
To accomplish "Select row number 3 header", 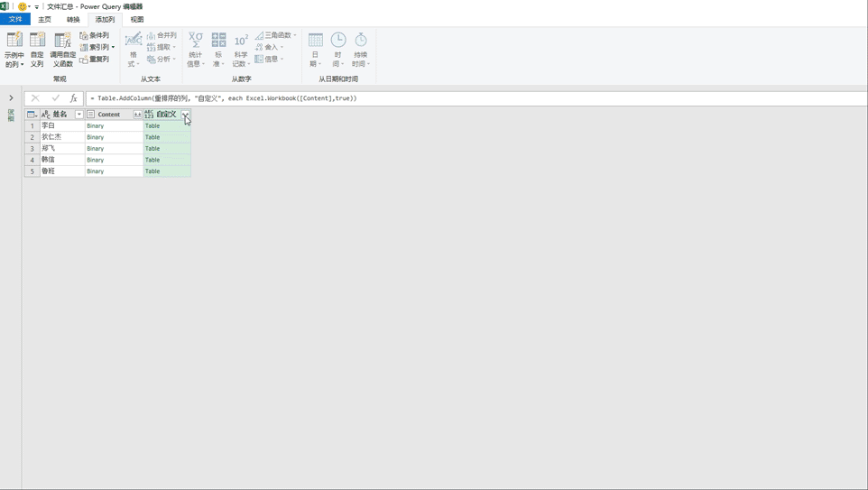I will pos(32,148).
